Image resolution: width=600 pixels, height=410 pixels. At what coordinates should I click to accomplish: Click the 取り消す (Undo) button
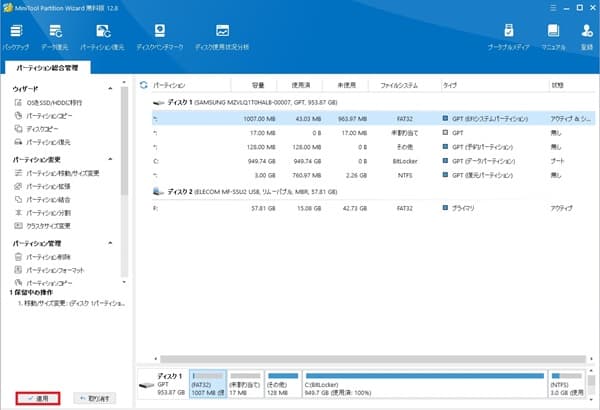tap(95, 399)
